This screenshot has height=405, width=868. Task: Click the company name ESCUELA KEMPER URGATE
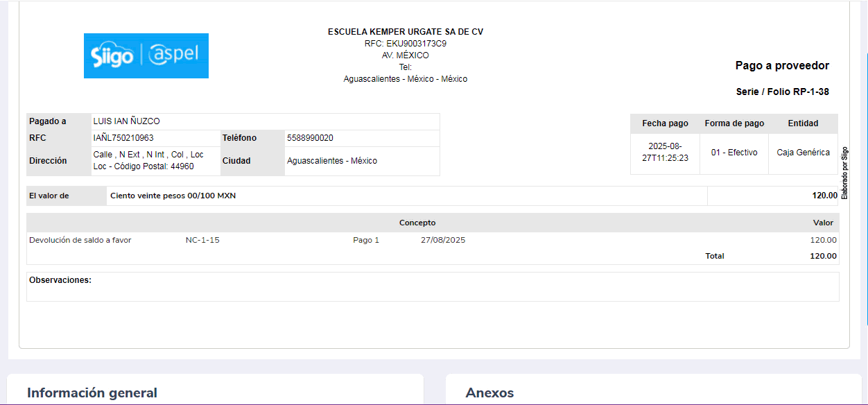point(405,32)
